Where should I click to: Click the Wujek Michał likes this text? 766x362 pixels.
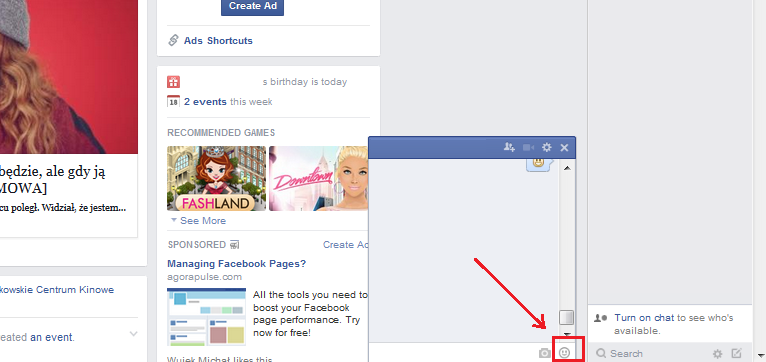coord(219,360)
